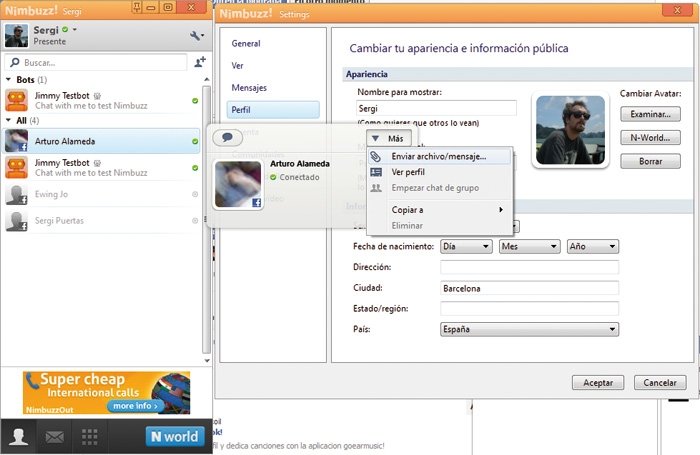Click the contact list scroll down arrow
The image size is (700, 455).
click(207, 360)
